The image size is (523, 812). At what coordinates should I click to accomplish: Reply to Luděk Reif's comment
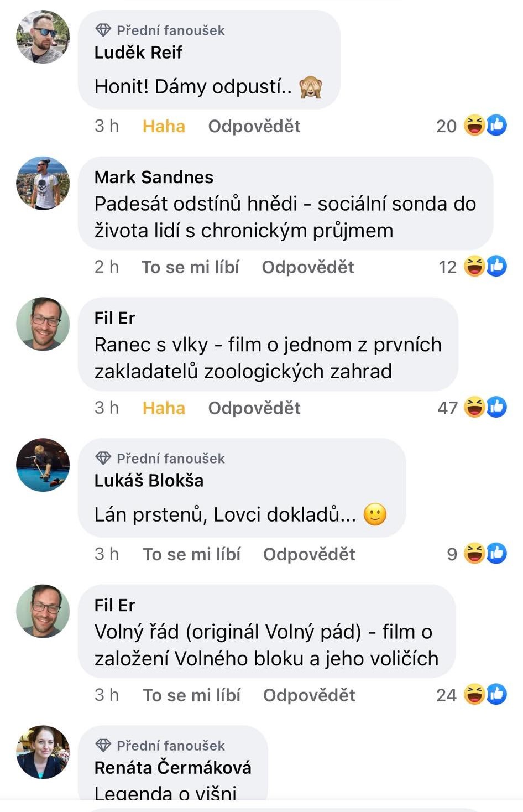pyautogui.click(x=254, y=126)
